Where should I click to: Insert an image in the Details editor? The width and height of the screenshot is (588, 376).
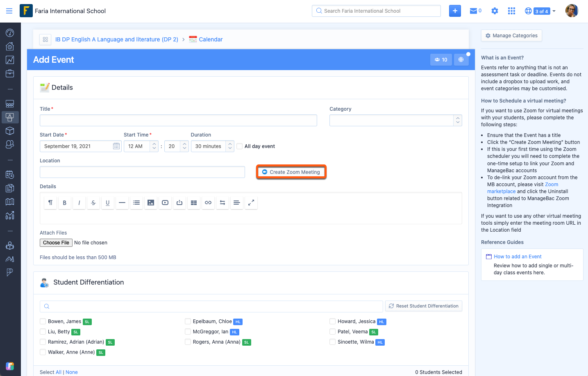[151, 203]
